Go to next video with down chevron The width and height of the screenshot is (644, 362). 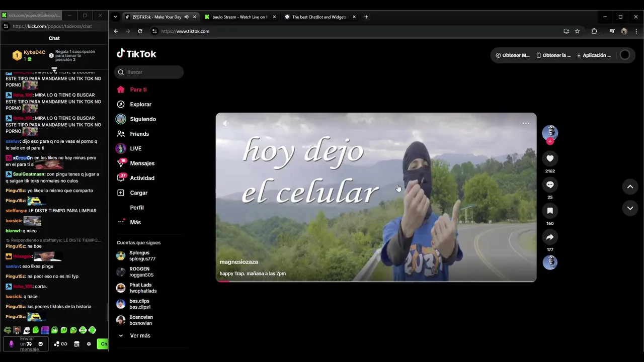click(630, 208)
